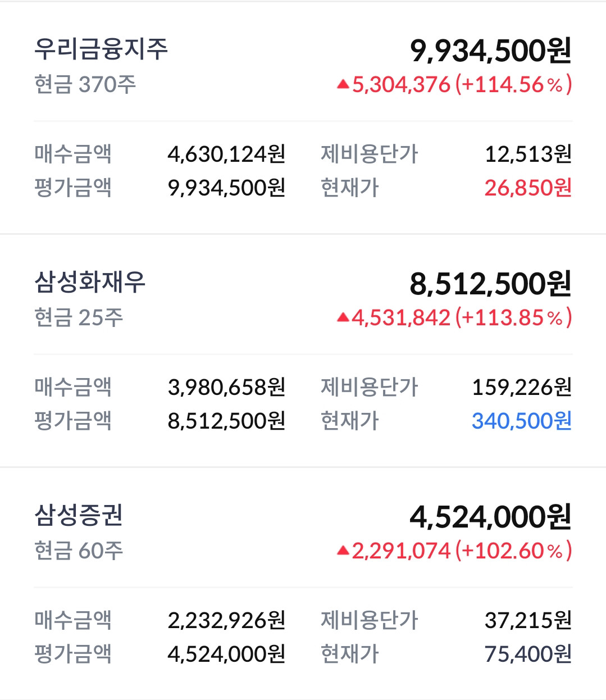This screenshot has height=700, width=606.
Task: Click the red up-triangle beside 5,304,376
Action: (343, 85)
